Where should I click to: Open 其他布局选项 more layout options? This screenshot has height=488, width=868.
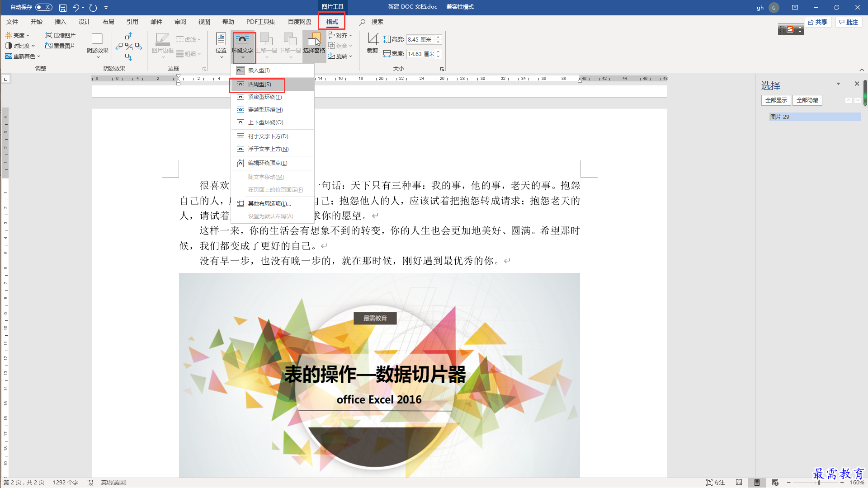[273, 204]
